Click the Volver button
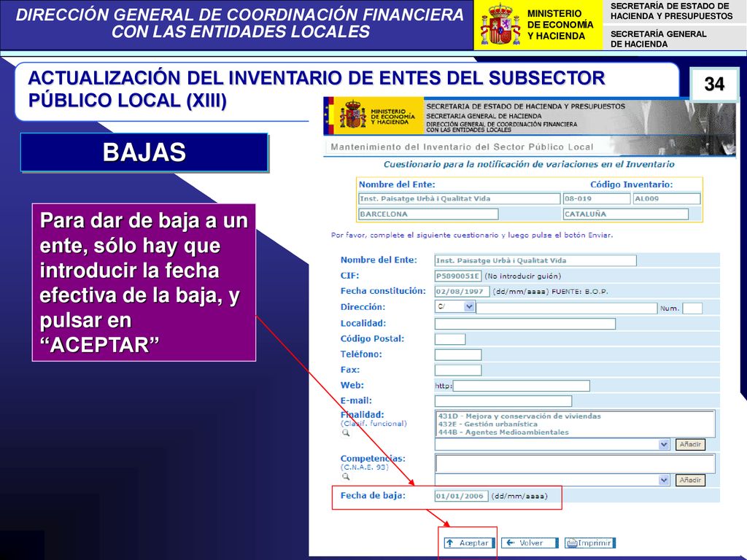The image size is (747, 560). pyautogui.click(x=530, y=542)
